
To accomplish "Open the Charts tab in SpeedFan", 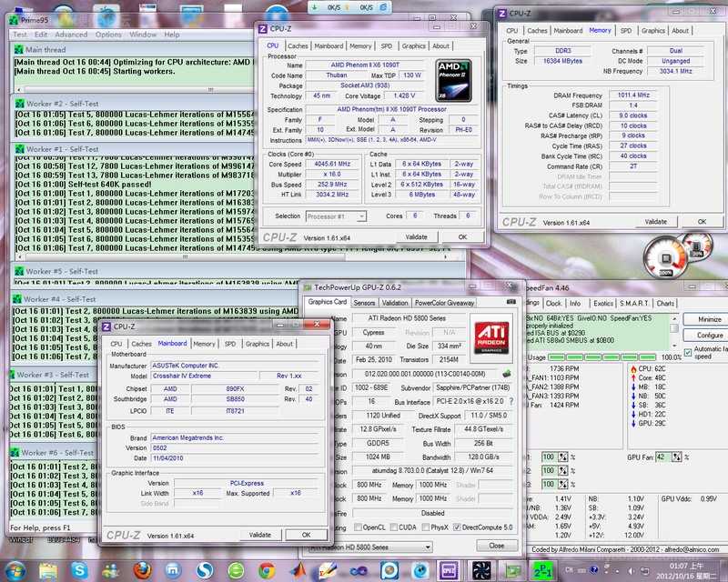I will 665,303.
